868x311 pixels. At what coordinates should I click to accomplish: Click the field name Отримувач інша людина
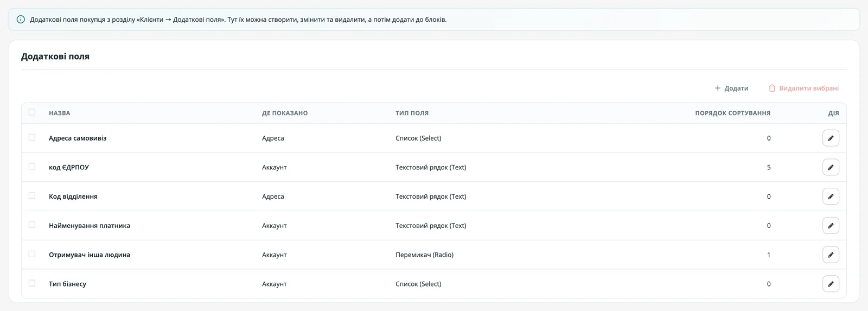[90, 255]
